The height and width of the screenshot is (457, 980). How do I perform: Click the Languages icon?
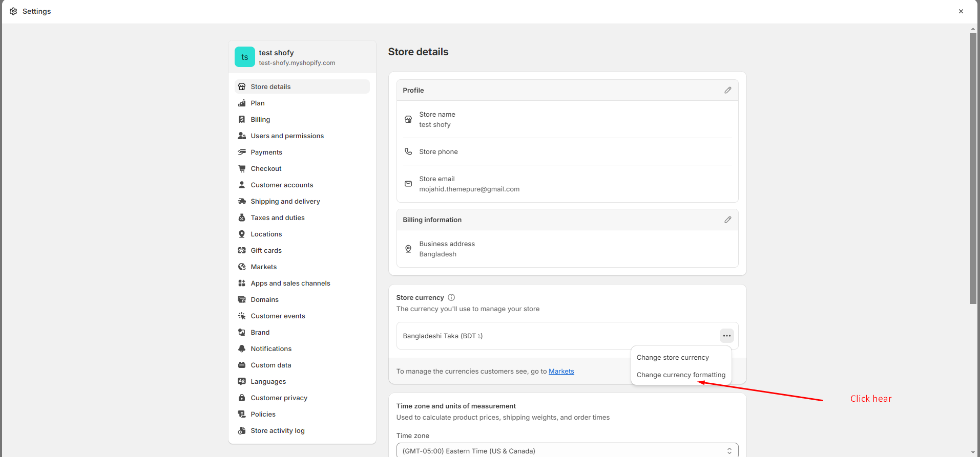point(242,381)
